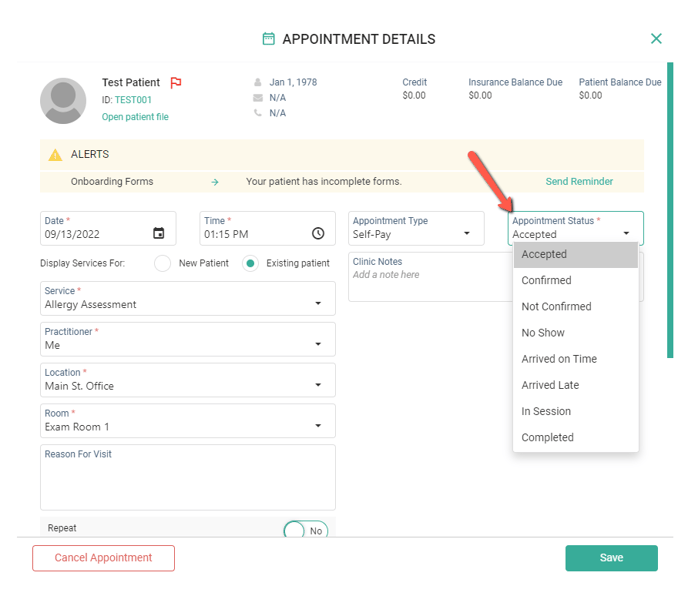688x596 pixels.
Task: Click the clock icon in Time field
Action: point(318,234)
